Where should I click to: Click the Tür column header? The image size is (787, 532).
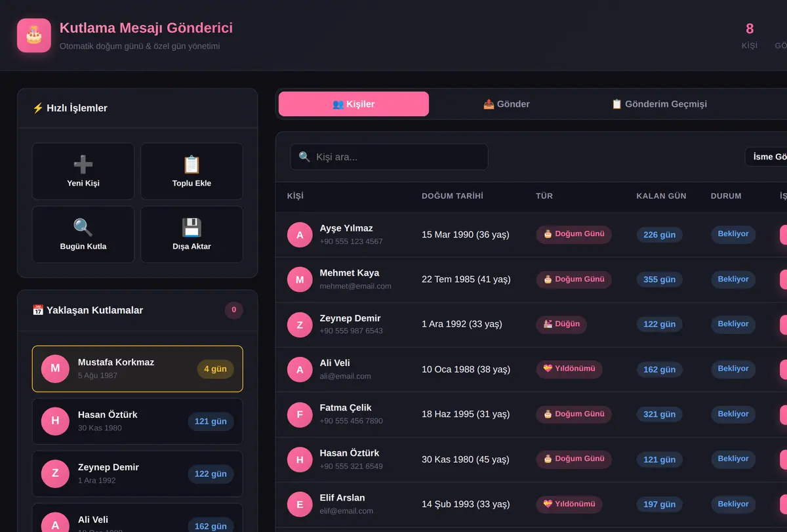point(544,196)
